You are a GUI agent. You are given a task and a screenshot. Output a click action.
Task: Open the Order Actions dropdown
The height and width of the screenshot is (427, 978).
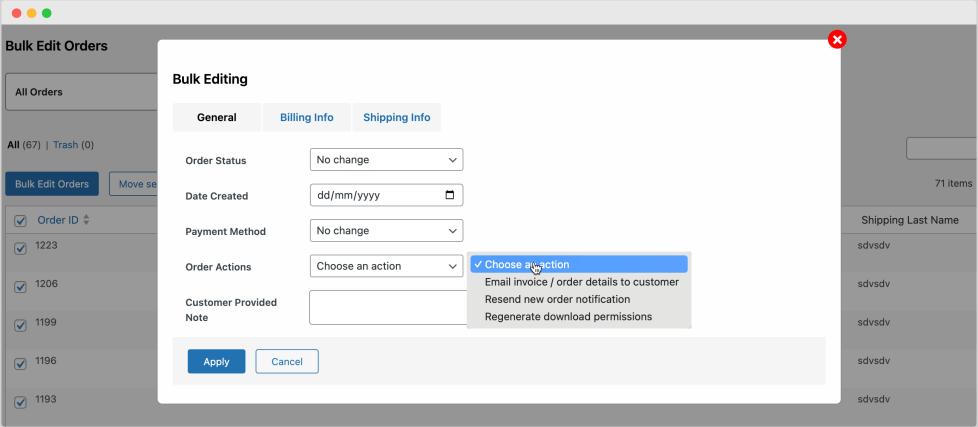[386, 266]
